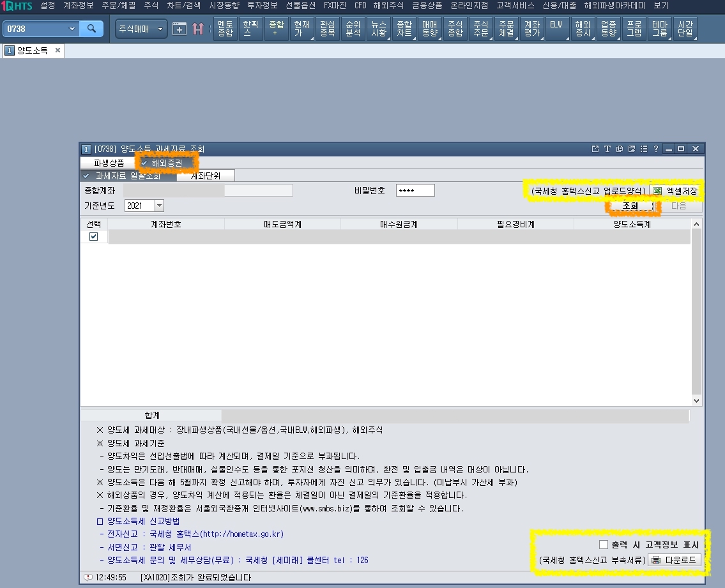The image size is (725, 588).
Task: Toggle the 해외증권 checkbox
Action: click(162, 163)
